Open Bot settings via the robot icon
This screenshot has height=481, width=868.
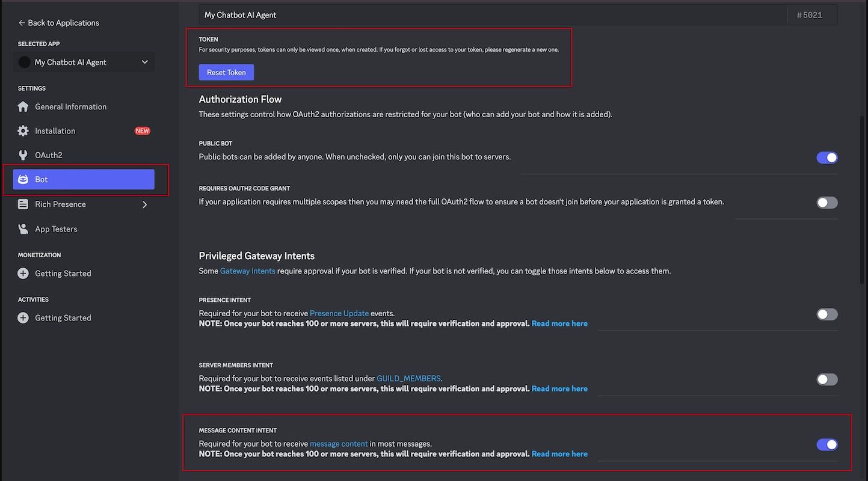22,179
